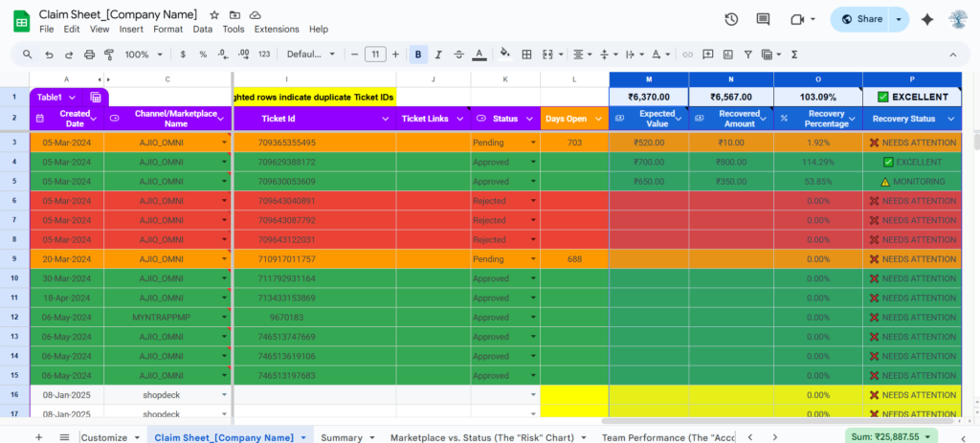Screen dimensions: 980x443
Task: Toggle strikethrough formatting
Action: tap(461, 55)
